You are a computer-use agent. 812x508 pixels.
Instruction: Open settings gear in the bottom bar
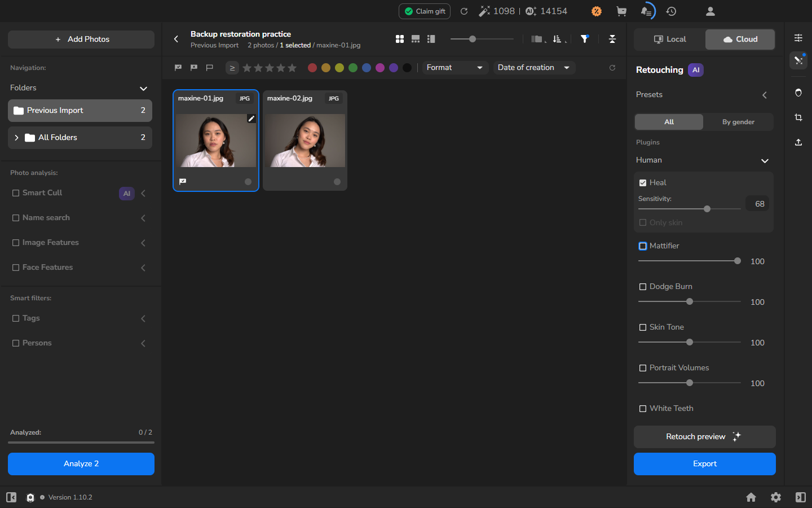pos(776,497)
